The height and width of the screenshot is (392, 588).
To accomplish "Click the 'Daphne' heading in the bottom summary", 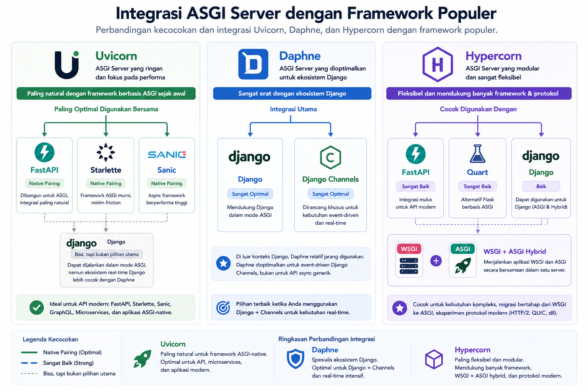I will (325, 350).
